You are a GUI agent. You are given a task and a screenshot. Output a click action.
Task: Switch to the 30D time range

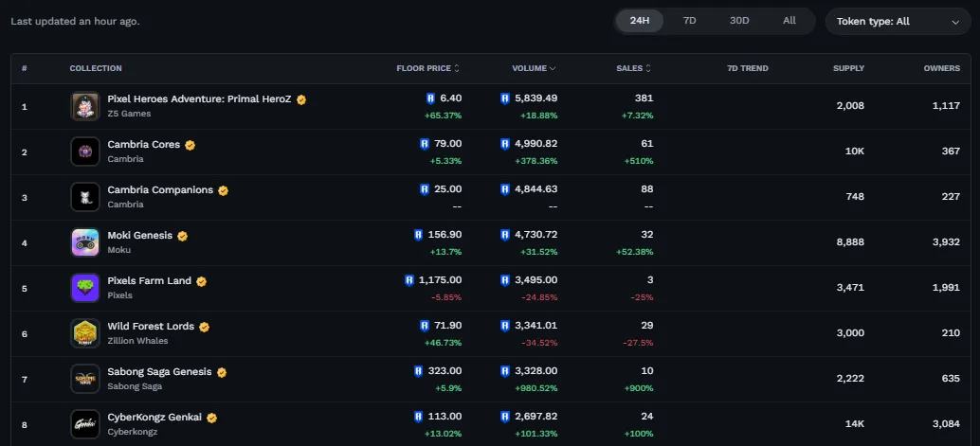pyautogui.click(x=739, y=21)
